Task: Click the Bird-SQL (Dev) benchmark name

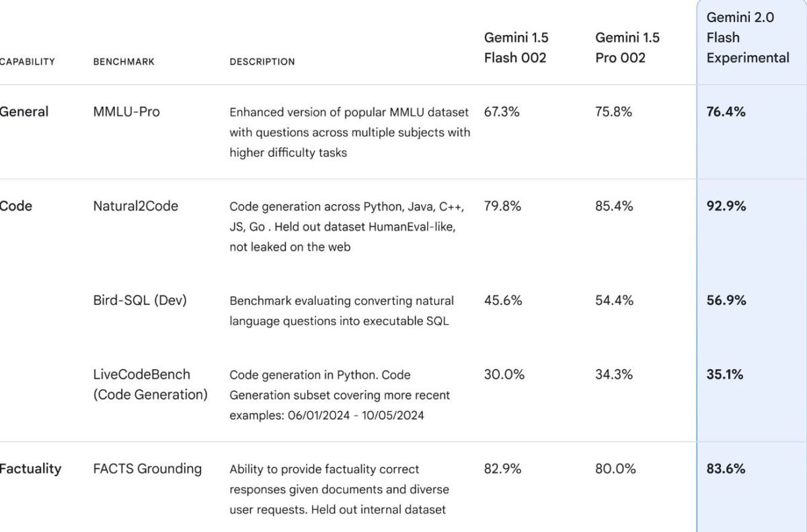Action: (140, 300)
